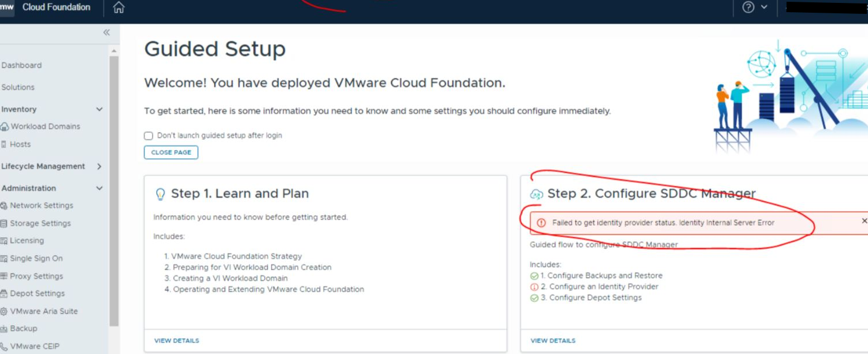Dismiss the identity provider error alert
Screen dimensions: 868x354
864,221
